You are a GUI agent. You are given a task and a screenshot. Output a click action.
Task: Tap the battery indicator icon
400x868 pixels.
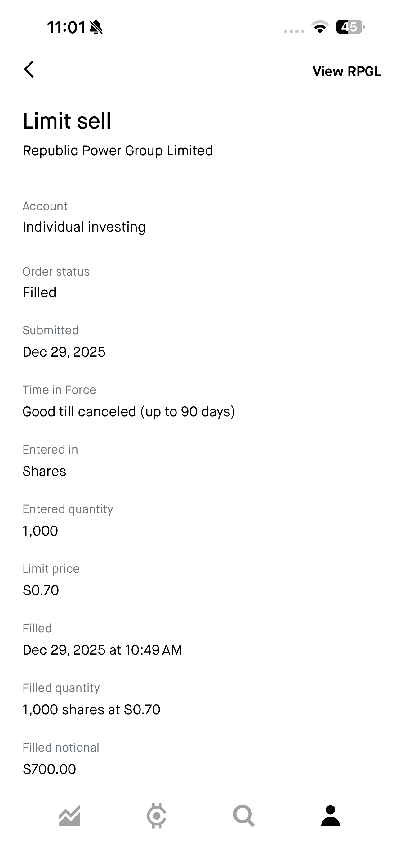point(350,27)
